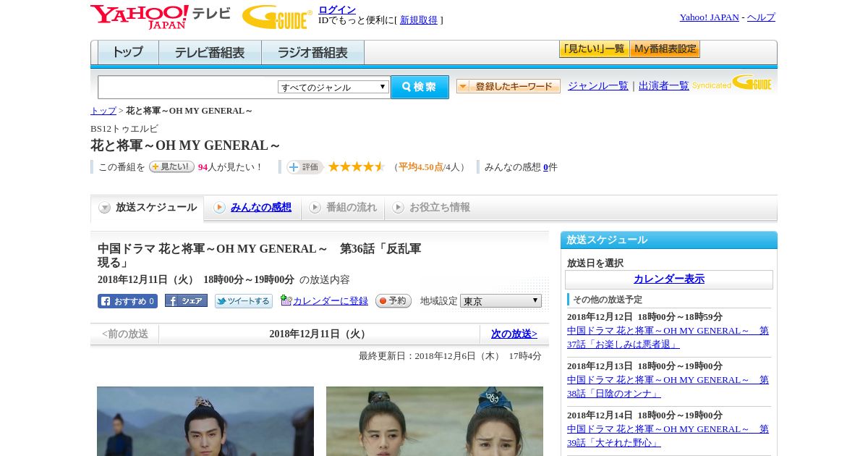
Task: Click the Syndicated G-GUIDE logo
Action: coord(732,83)
